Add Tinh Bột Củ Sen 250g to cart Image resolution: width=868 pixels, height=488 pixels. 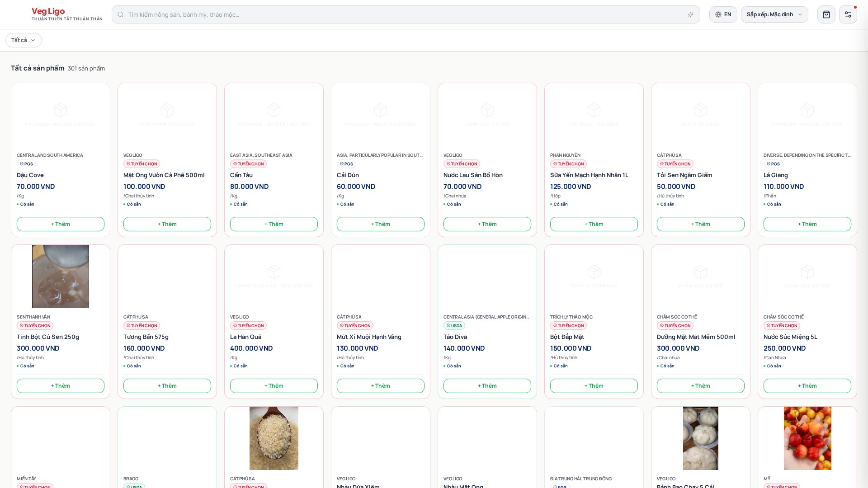pos(61,386)
